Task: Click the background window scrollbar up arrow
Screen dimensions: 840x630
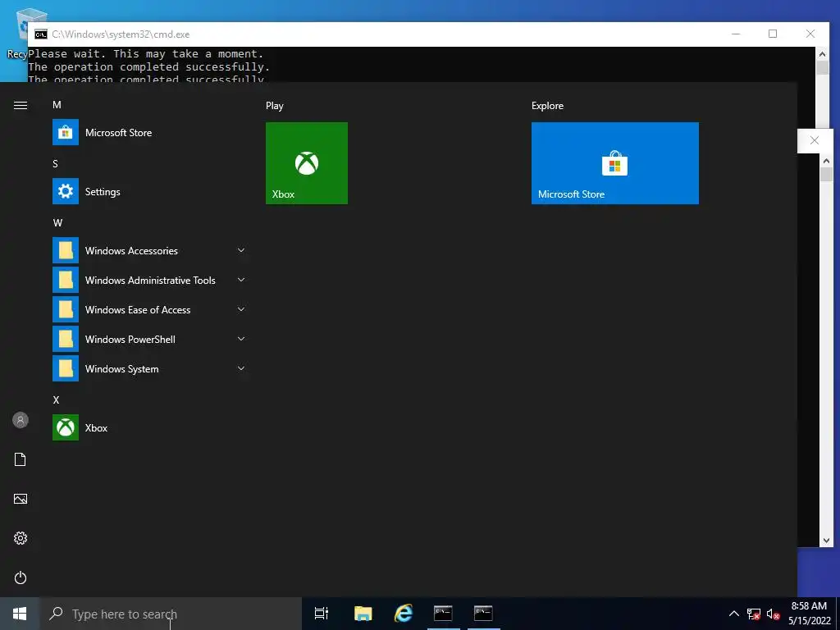Action: pos(826,161)
